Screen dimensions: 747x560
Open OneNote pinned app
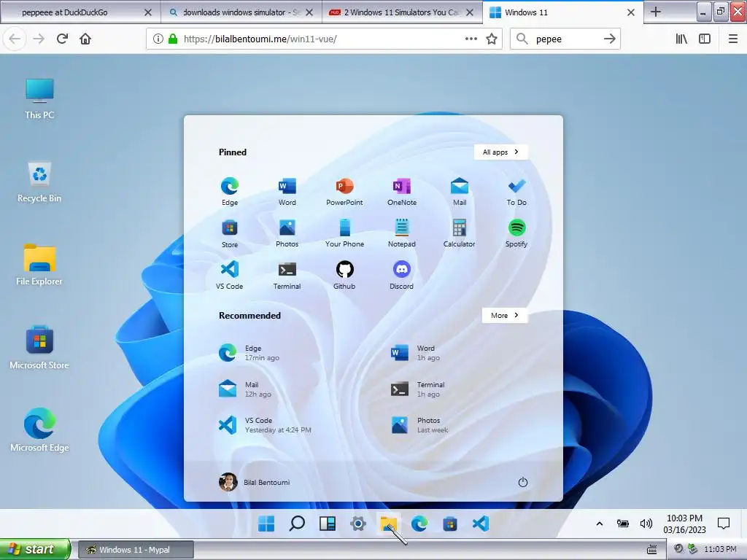(402, 192)
